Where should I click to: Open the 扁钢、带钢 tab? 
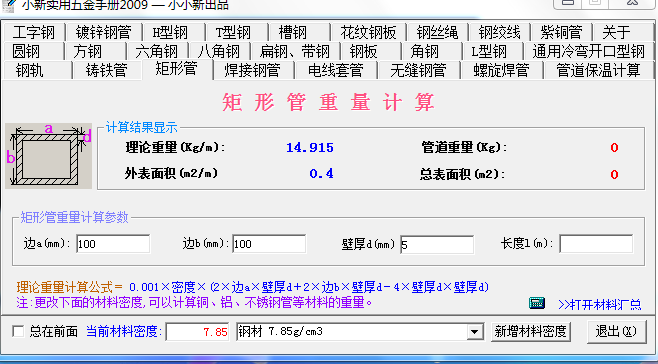point(295,51)
